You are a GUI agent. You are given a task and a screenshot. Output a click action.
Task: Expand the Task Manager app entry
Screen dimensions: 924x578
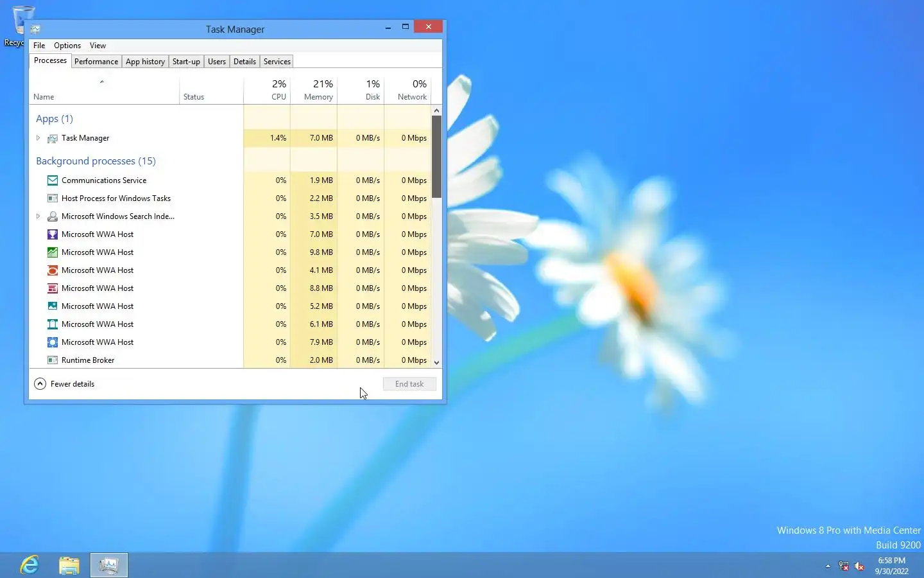pyautogui.click(x=38, y=138)
